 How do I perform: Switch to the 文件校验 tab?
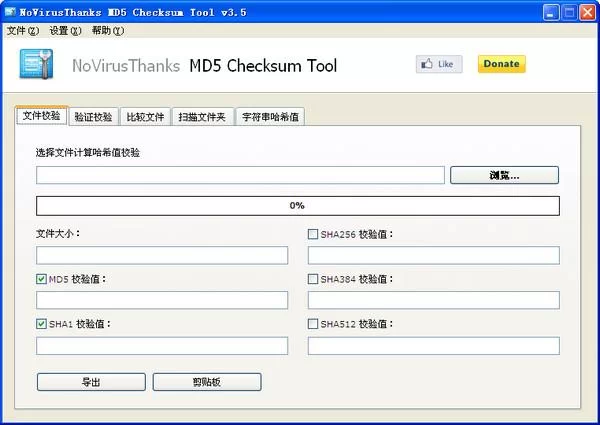[42, 116]
